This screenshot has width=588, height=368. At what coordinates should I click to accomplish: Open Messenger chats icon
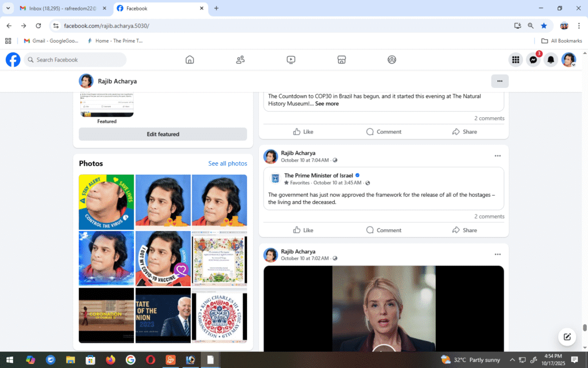coord(533,60)
